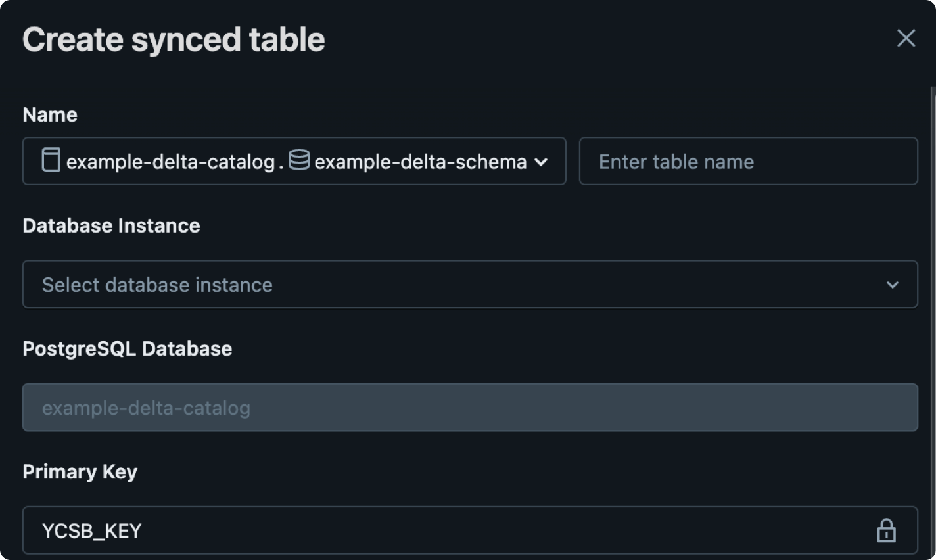Click the YCSB_KEY primary key value
Screen dimensions: 936x560
(x=92, y=531)
